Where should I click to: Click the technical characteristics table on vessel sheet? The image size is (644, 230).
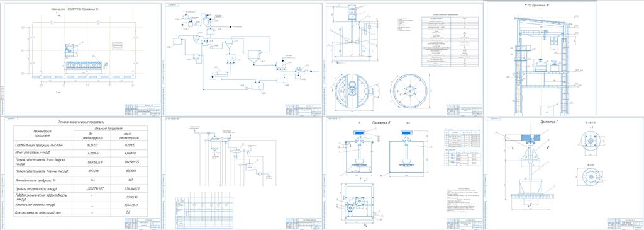[x=450, y=42]
